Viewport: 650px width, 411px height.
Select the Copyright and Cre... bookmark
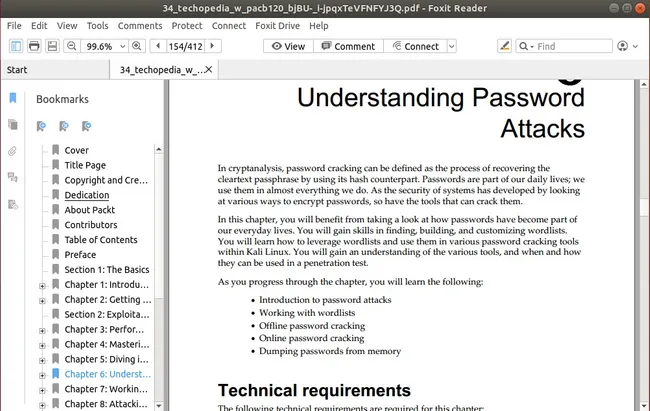point(106,180)
